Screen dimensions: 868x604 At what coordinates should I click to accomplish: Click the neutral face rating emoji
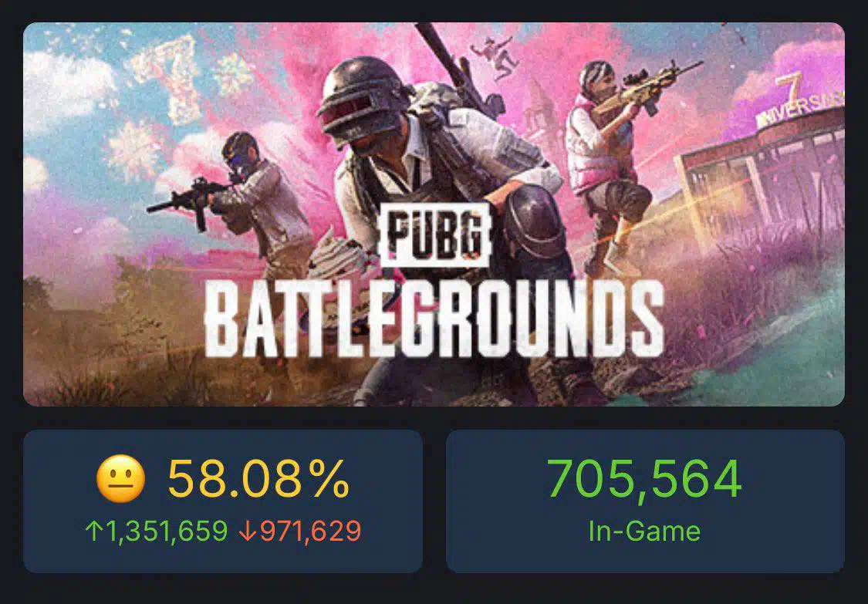click(120, 478)
